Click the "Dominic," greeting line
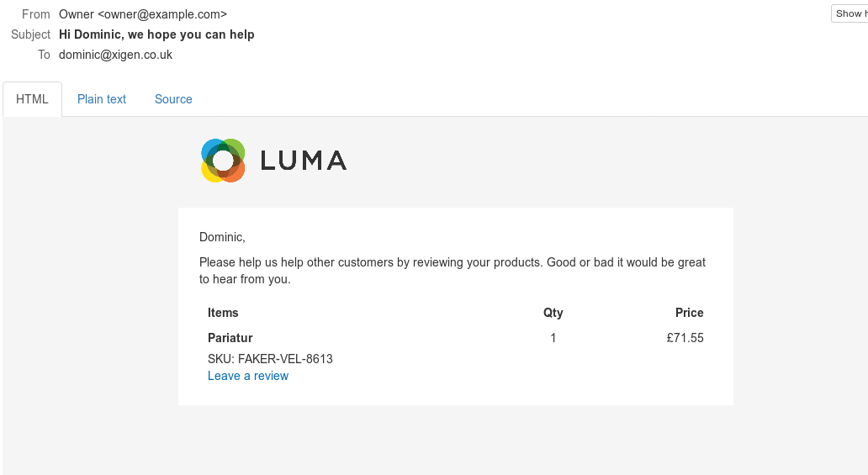 [x=222, y=237]
